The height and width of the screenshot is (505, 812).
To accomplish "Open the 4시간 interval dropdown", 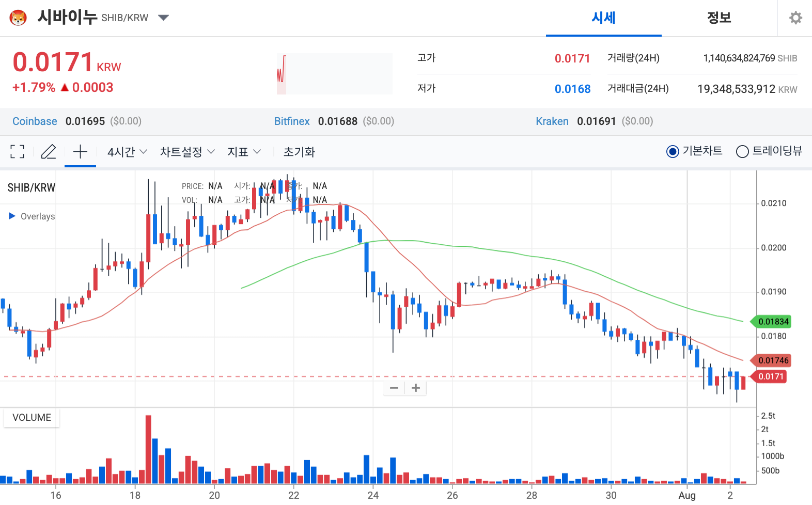I will tap(127, 152).
